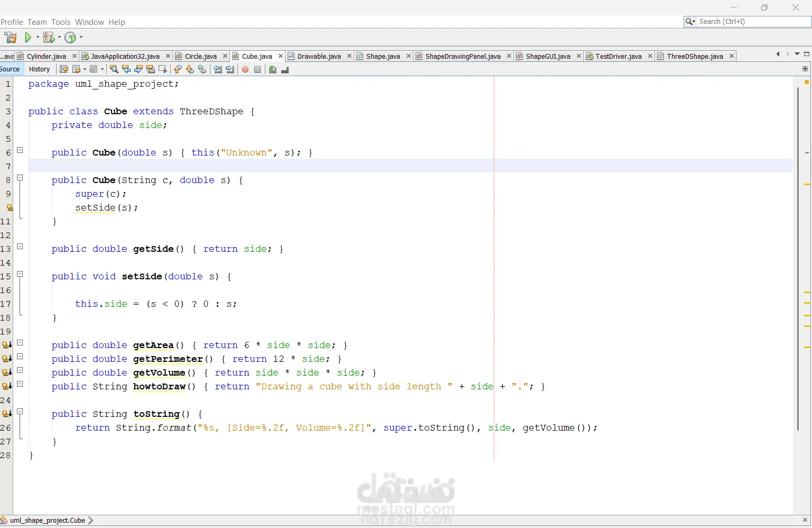Image resolution: width=812 pixels, height=528 pixels.
Task: Close the Circle.java tab
Action: [225, 56]
